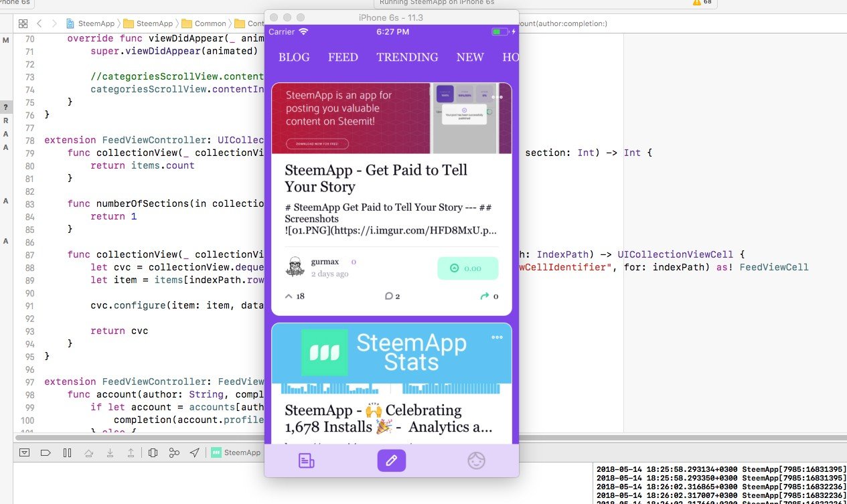Open Debug View Hierarchy
This screenshot has height=504, width=847.
tap(153, 452)
